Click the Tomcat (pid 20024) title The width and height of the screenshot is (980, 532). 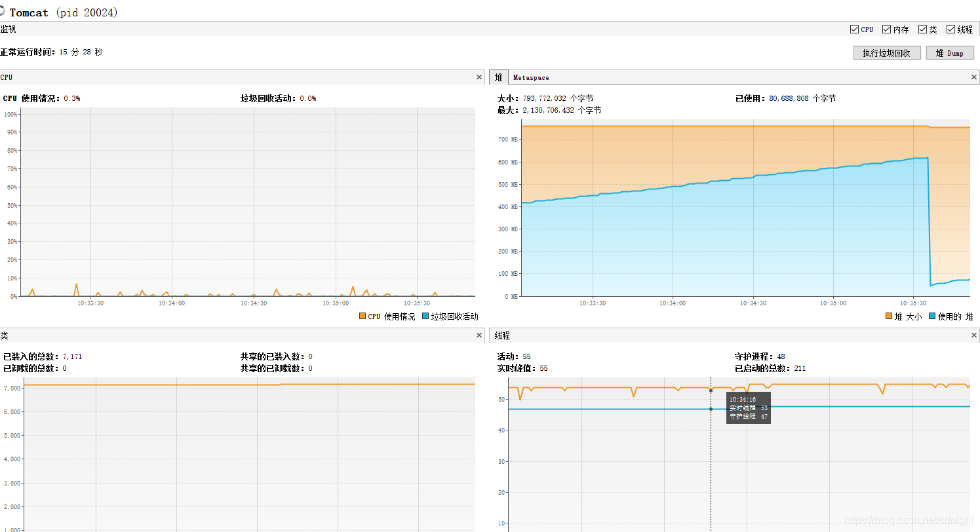pyautogui.click(x=64, y=12)
